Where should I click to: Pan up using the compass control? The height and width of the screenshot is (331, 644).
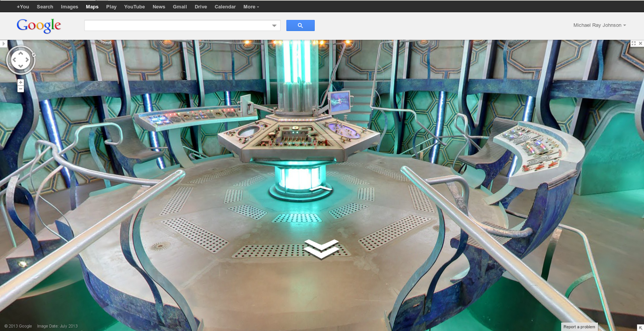pos(21,53)
